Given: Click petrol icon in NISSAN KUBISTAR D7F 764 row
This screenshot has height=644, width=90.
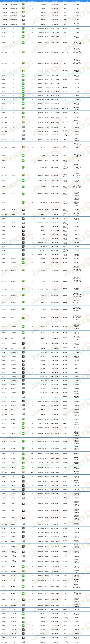Looking at the screenshot, I should [x=23, y=4].
